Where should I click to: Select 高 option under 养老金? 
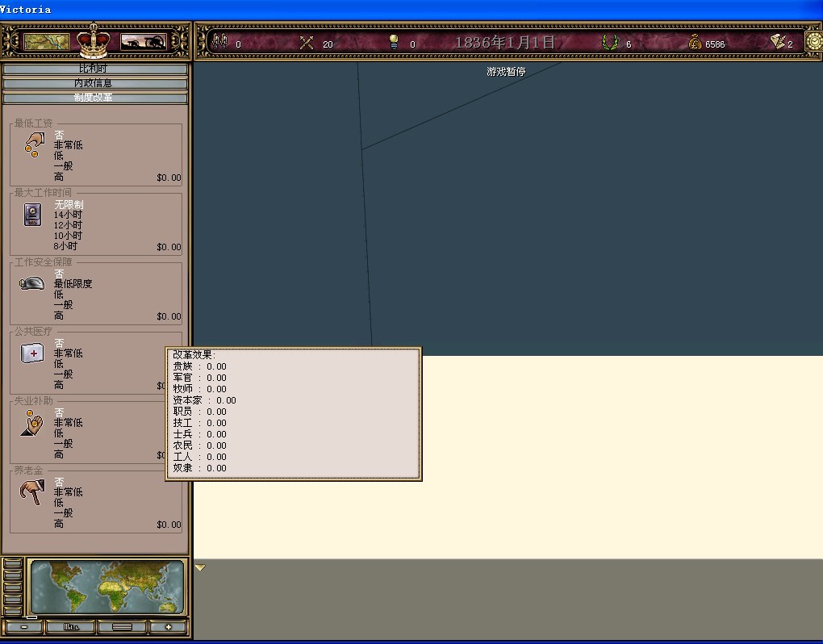(x=59, y=524)
